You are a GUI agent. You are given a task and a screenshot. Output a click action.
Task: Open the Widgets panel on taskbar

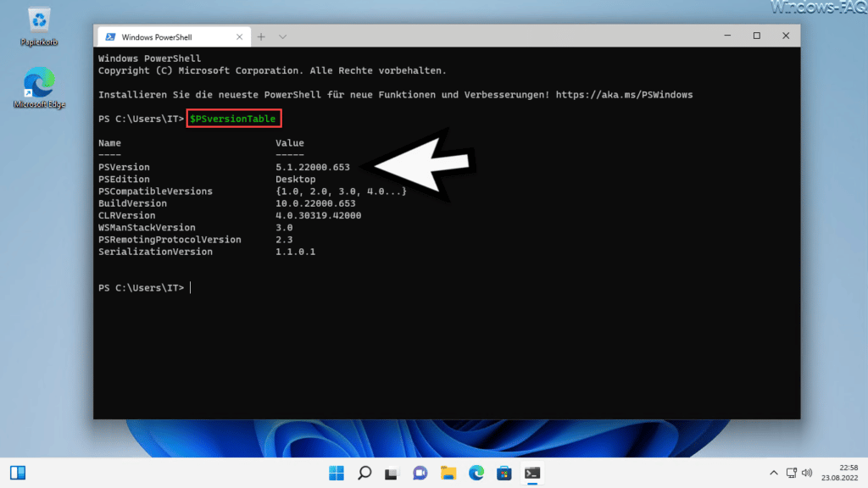click(18, 473)
